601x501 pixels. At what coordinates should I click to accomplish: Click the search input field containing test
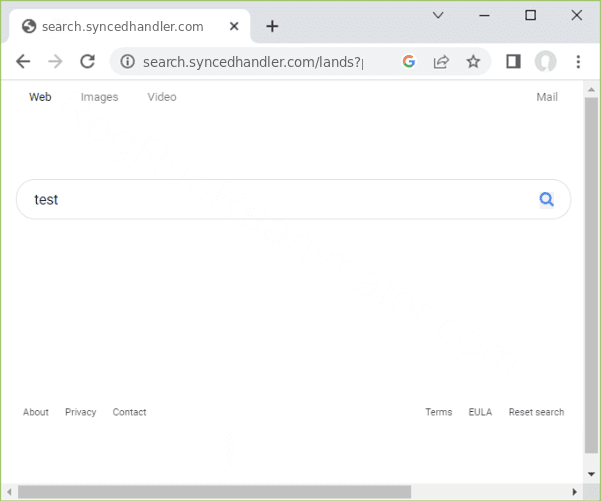coord(280,199)
